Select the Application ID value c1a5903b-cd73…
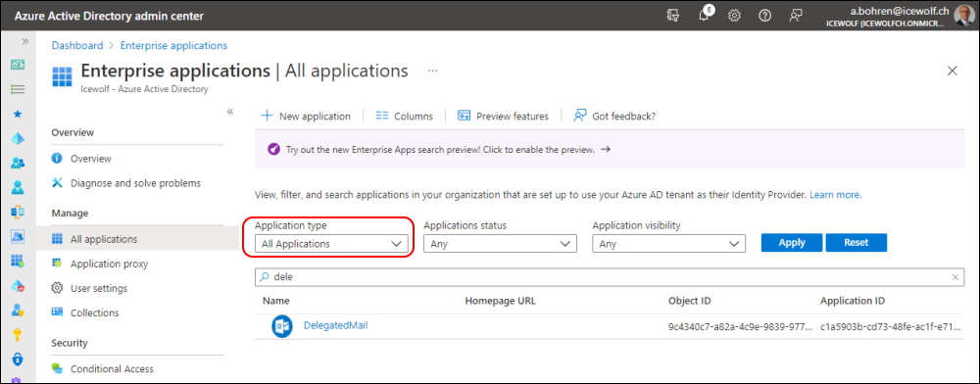980x384 pixels. pyautogui.click(x=892, y=327)
